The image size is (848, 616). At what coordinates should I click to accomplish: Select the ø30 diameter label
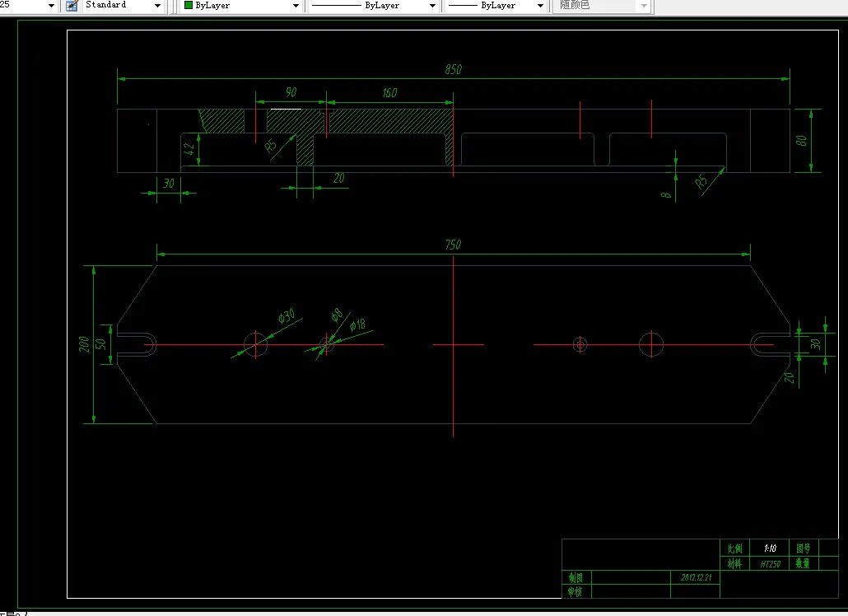(x=287, y=316)
